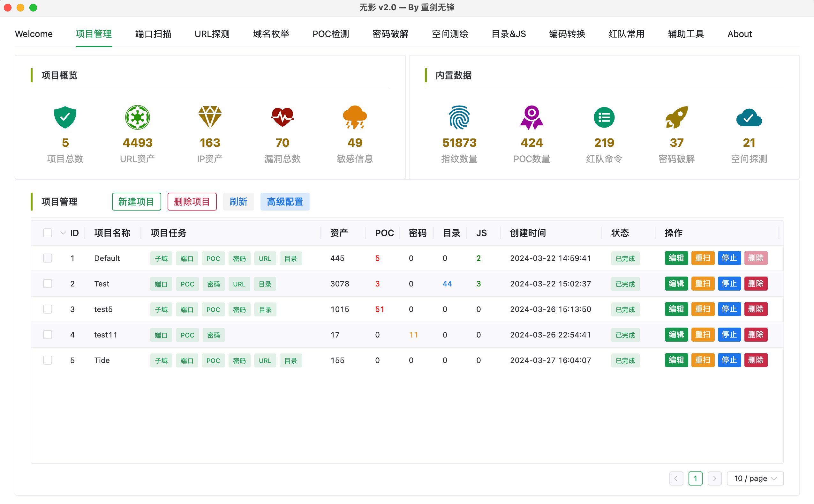
Task: Open the POC检测 tab
Action: [x=330, y=34]
